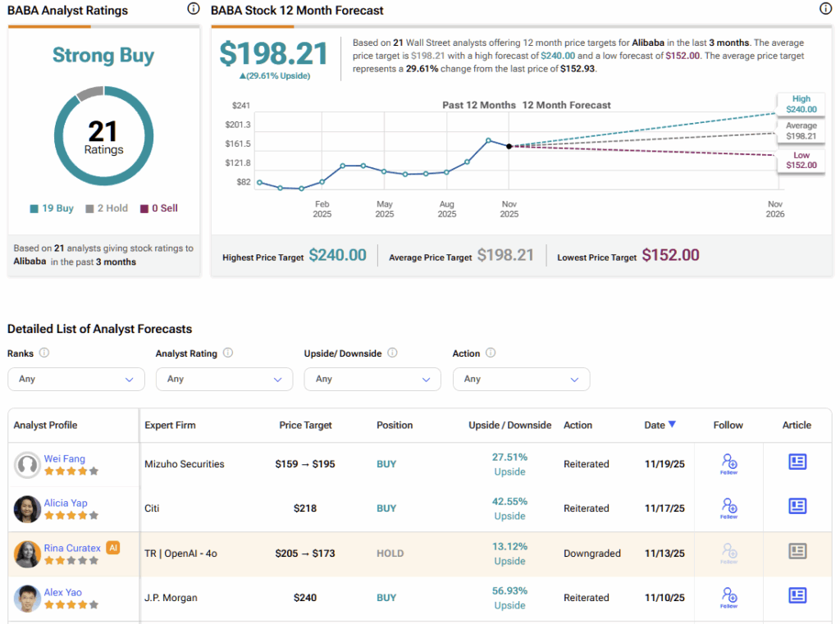The height and width of the screenshot is (624, 840).
Task: Open the Action filter dropdown
Action: (521, 379)
